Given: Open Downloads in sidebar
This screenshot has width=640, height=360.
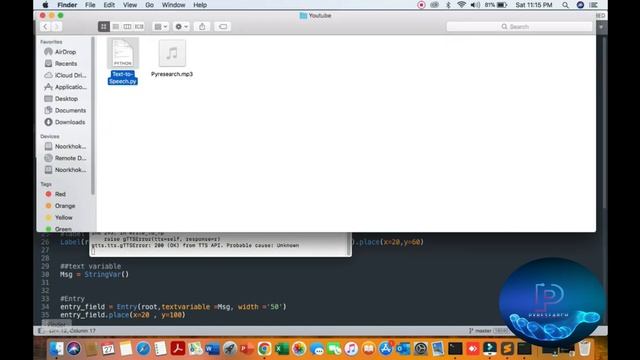Looking at the screenshot, I should coord(65,122).
